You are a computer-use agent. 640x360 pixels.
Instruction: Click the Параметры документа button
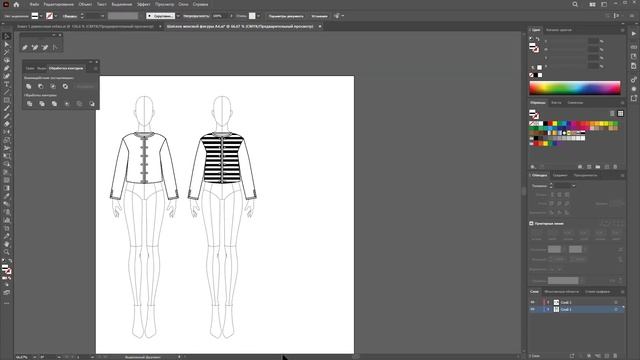point(286,16)
